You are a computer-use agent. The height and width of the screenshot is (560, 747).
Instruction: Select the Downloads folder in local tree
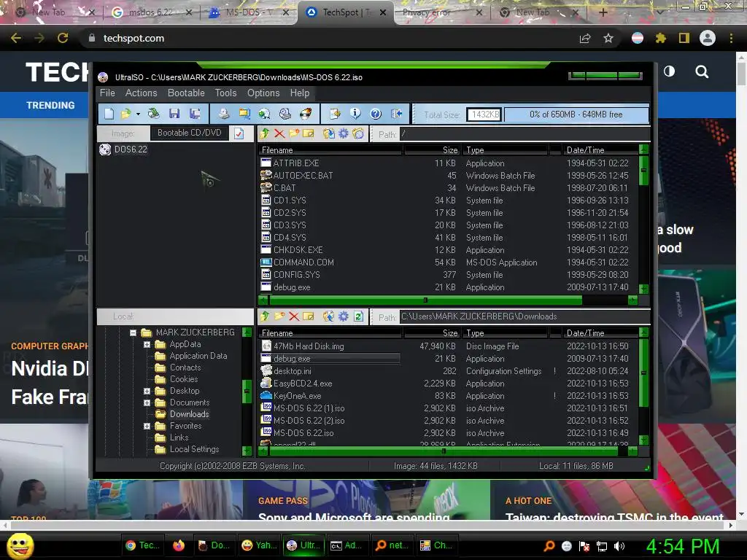point(189,414)
